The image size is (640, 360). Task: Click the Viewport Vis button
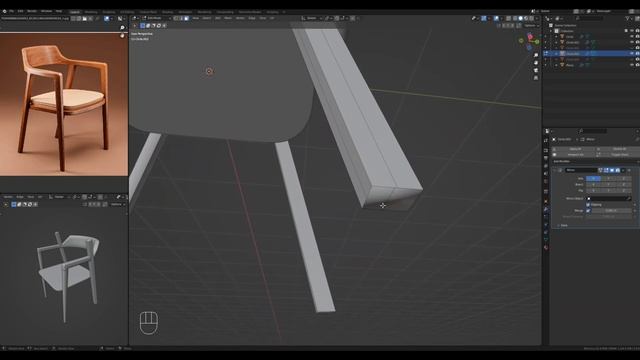[573, 155]
